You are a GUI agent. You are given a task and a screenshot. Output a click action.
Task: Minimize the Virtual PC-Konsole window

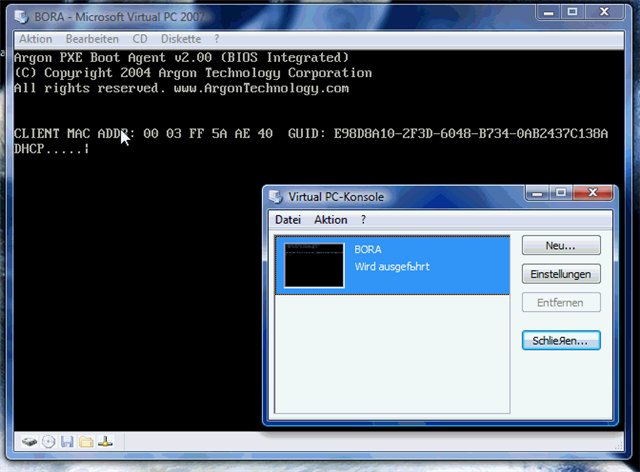538,192
